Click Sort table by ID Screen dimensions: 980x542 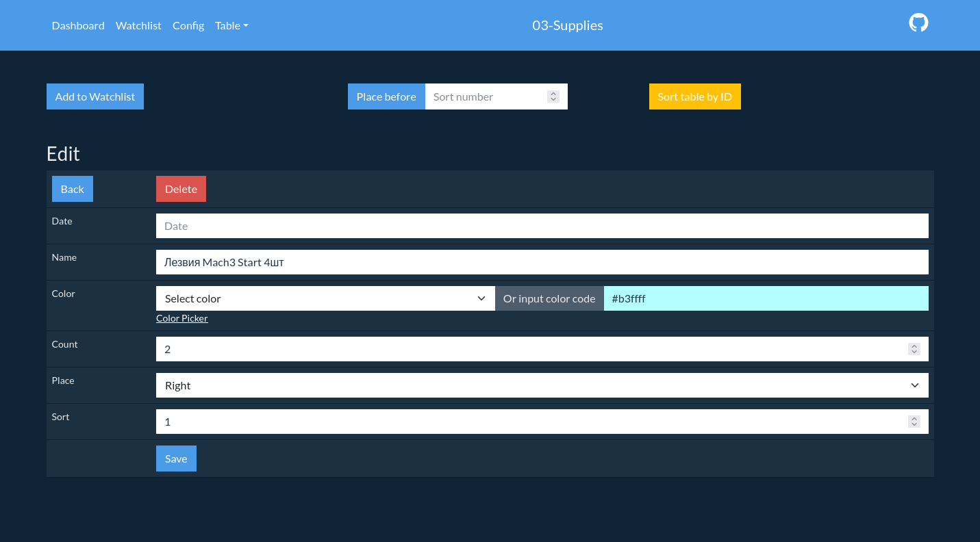tap(695, 96)
